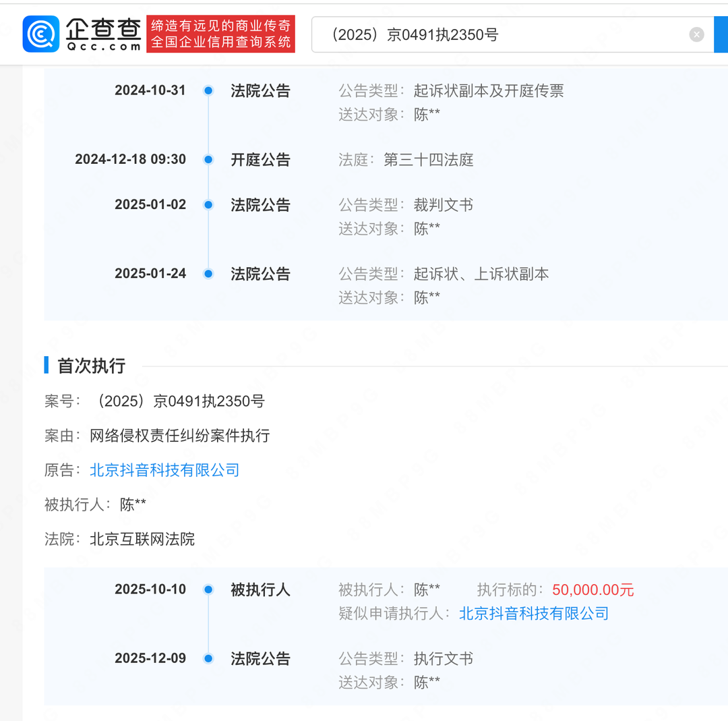Click 网络侵权责任纠纷案件执行 case cause text
Viewport: 728px width, 721px height.
[180, 436]
